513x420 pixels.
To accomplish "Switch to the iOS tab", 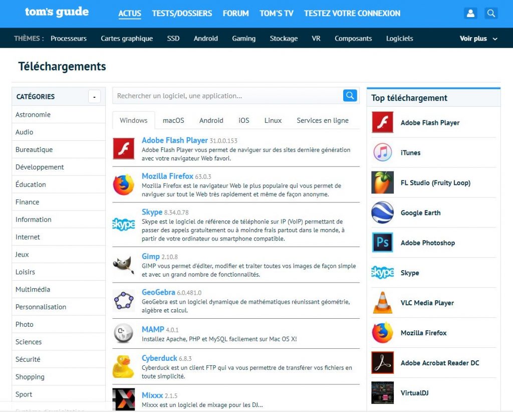I will [x=244, y=120].
